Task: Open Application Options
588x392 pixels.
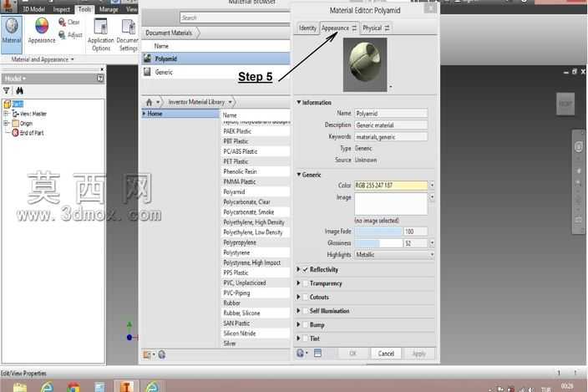Action: (x=101, y=34)
